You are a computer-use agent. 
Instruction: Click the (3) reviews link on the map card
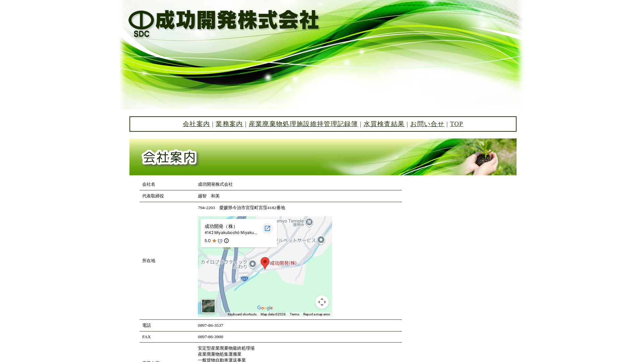[x=220, y=241]
